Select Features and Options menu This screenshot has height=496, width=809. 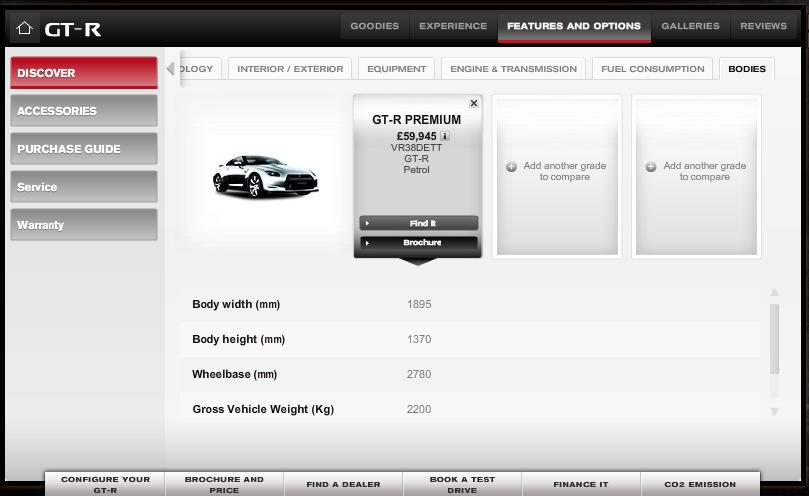tap(574, 26)
